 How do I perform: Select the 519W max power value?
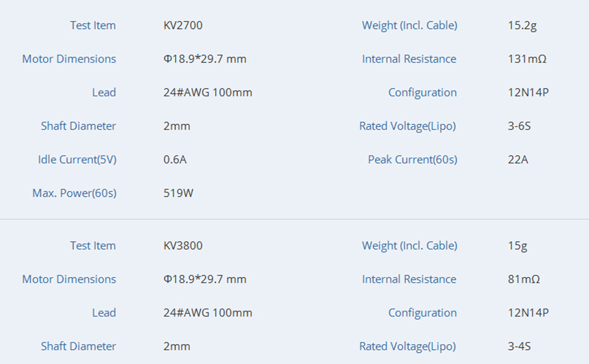(179, 194)
